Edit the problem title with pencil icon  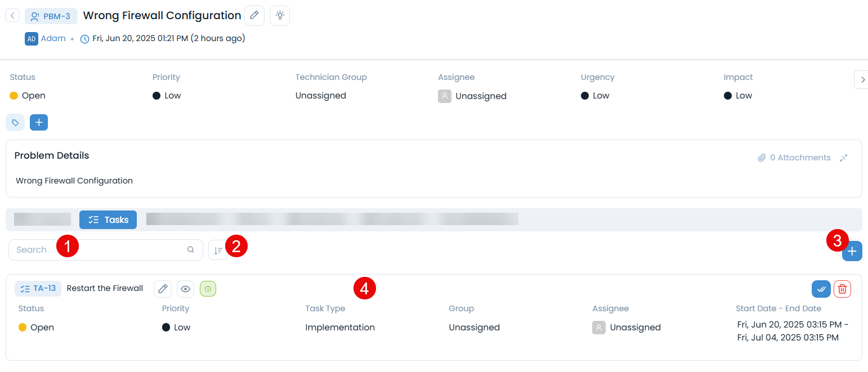tap(254, 16)
